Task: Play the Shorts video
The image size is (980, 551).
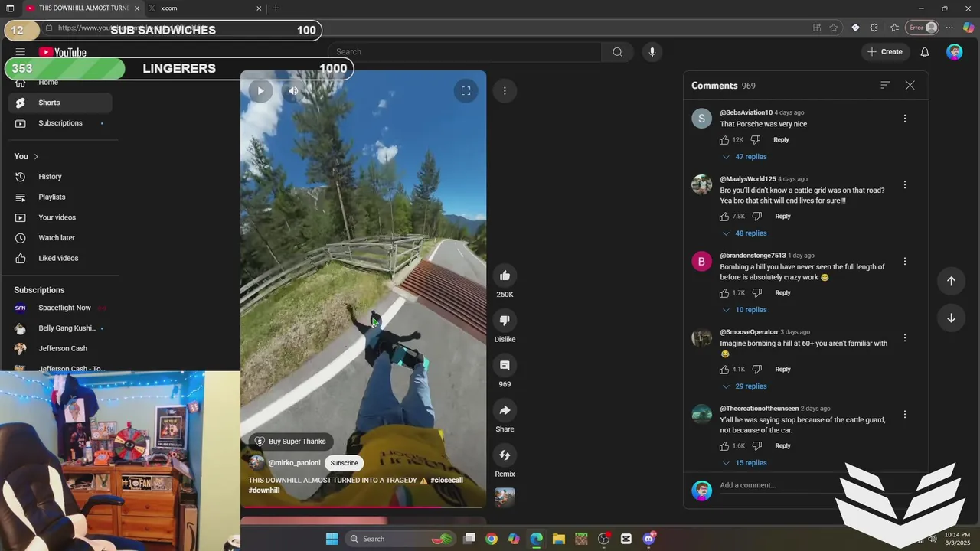Action: [260, 91]
